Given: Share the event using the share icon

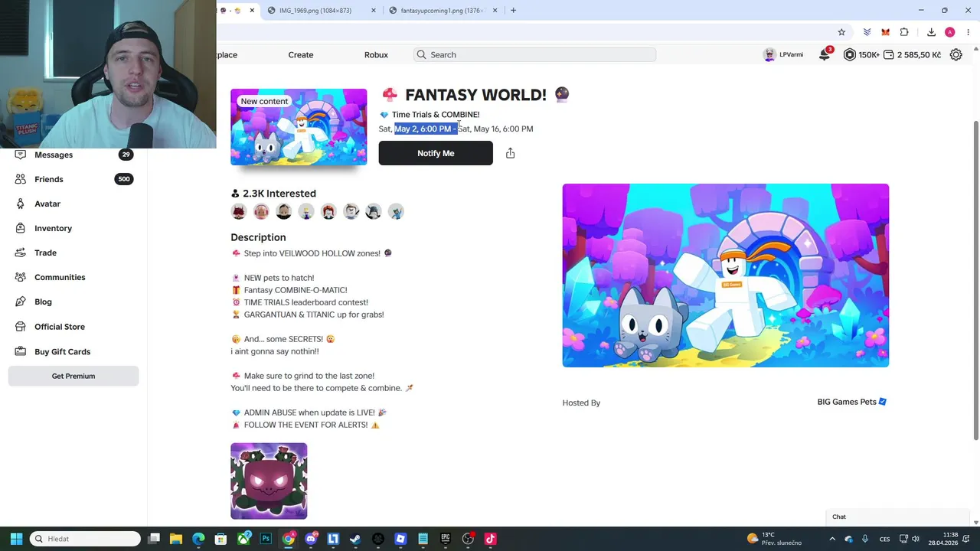Looking at the screenshot, I should 510,153.
